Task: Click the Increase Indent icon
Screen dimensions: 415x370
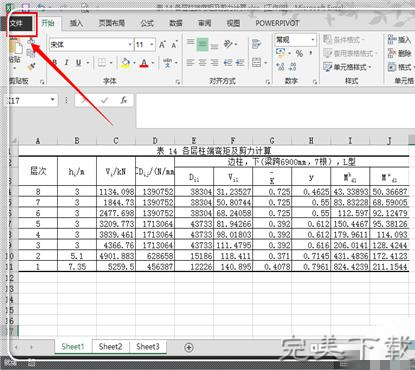Action: click(x=240, y=63)
